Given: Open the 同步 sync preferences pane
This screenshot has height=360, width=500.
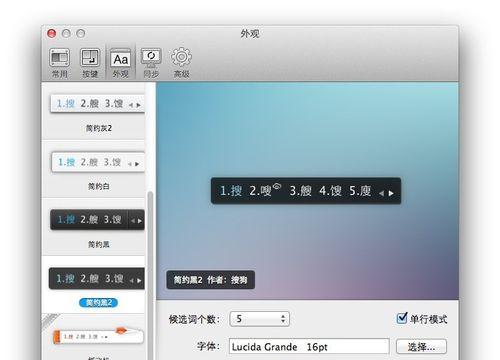Looking at the screenshot, I should click(x=151, y=63).
